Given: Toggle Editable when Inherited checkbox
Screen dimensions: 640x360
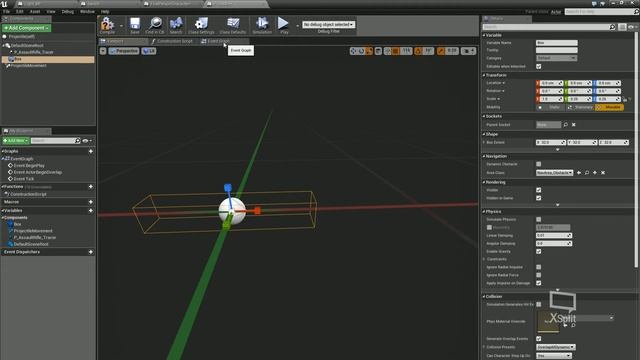Looking at the screenshot, I should (x=538, y=66).
